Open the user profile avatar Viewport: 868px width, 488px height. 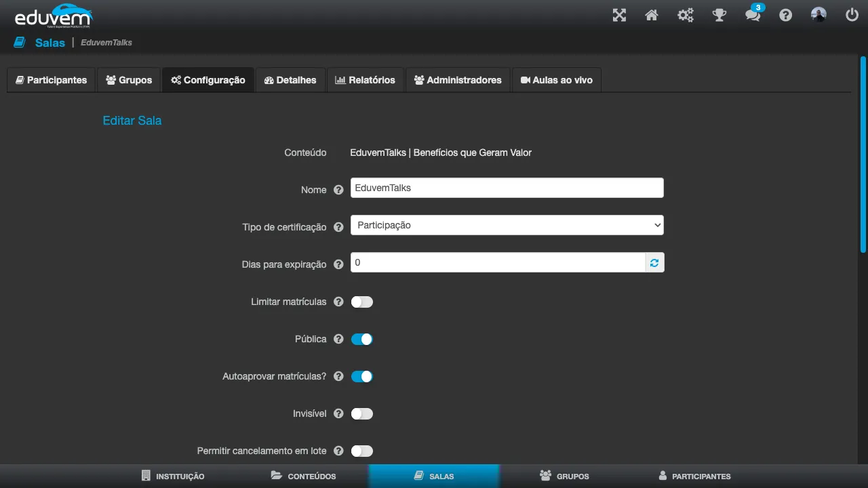pos(818,15)
